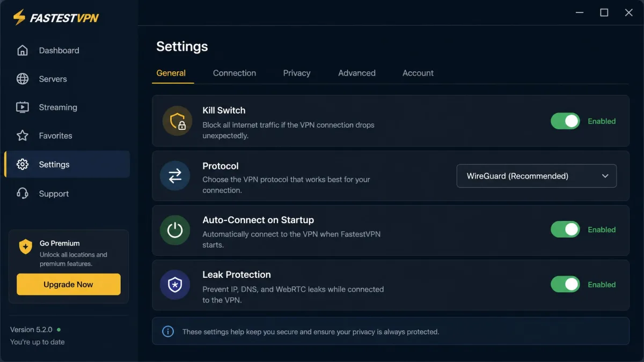The height and width of the screenshot is (362, 644).
Task: Click the Dashboard home icon
Action: coord(23,50)
